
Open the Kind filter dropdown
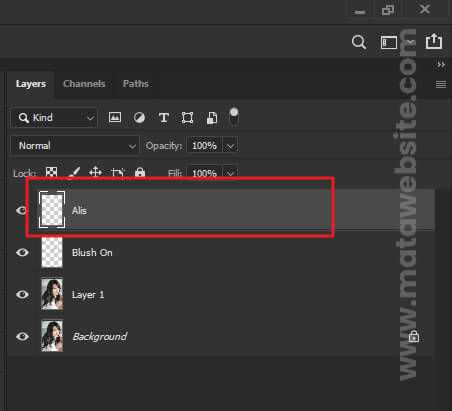tap(54, 117)
